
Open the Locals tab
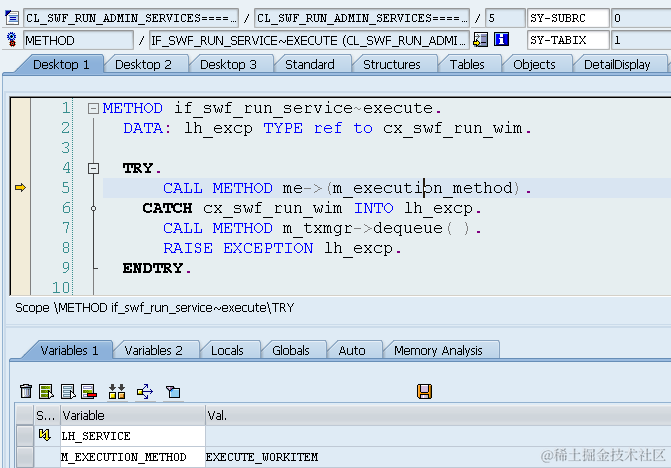click(x=227, y=350)
